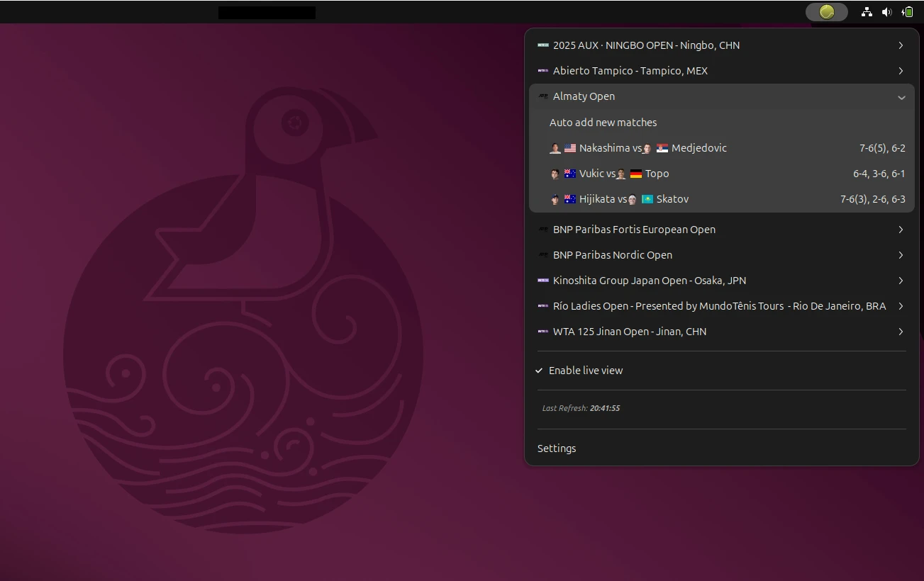Click the Kazakhstan flag next to Skatov
Screen dimensions: 924x581
(x=647, y=199)
